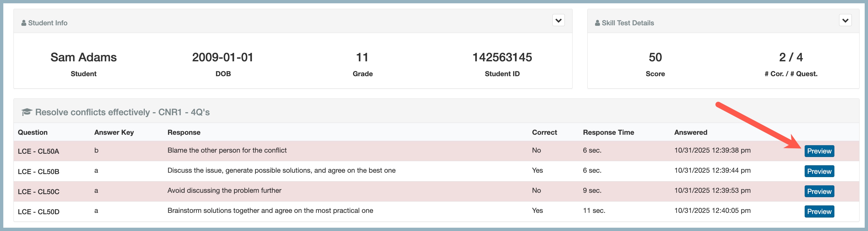This screenshot has height=231, width=868.
Task: Click the Resolve conflicts effectively section title
Action: (122, 112)
